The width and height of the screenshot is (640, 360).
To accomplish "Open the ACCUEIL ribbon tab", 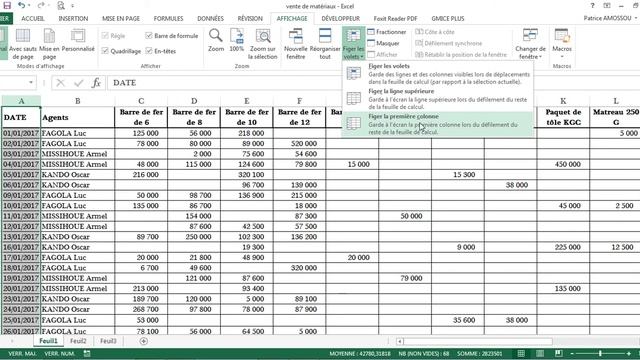I will click(x=33, y=18).
